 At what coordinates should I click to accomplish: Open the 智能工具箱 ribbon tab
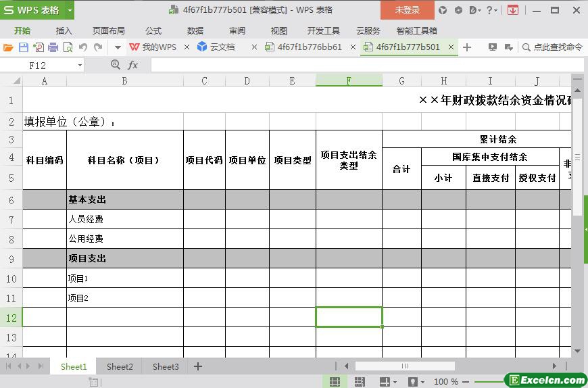click(x=416, y=30)
